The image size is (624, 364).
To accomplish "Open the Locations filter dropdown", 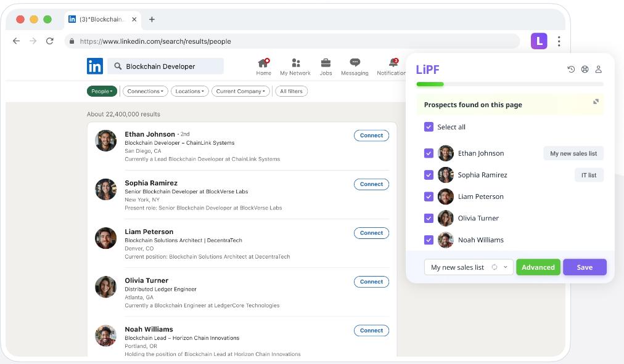I will [190, 91].
